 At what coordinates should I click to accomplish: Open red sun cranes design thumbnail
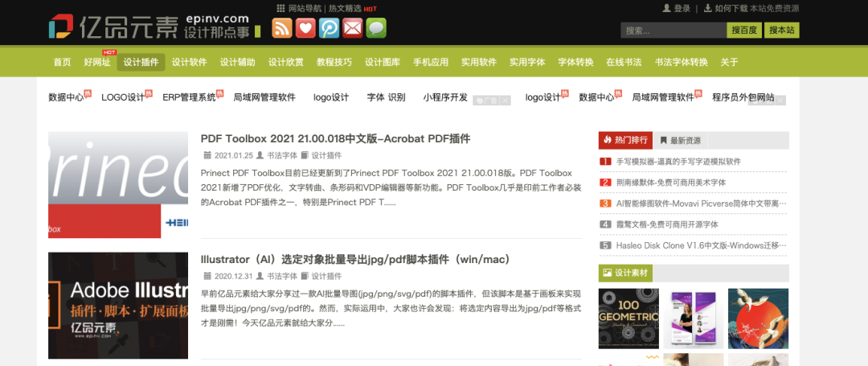[x=759, y=319]
